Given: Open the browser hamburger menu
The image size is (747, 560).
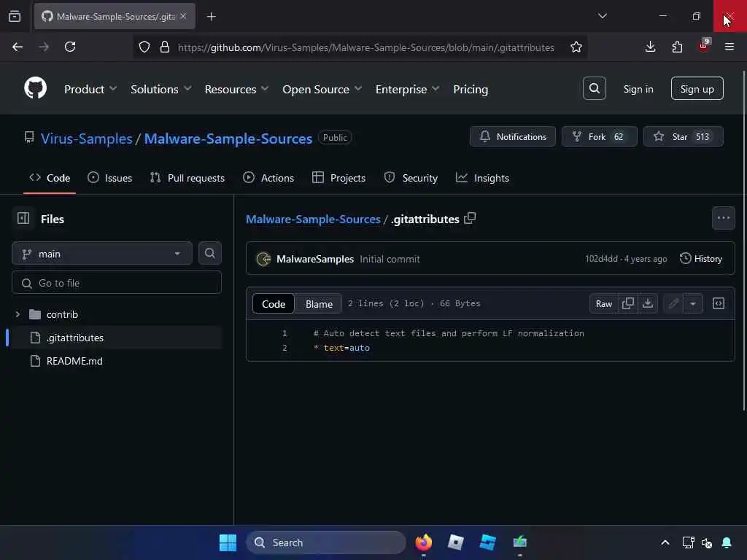Looking at the screenshot, I should point(729,47).
